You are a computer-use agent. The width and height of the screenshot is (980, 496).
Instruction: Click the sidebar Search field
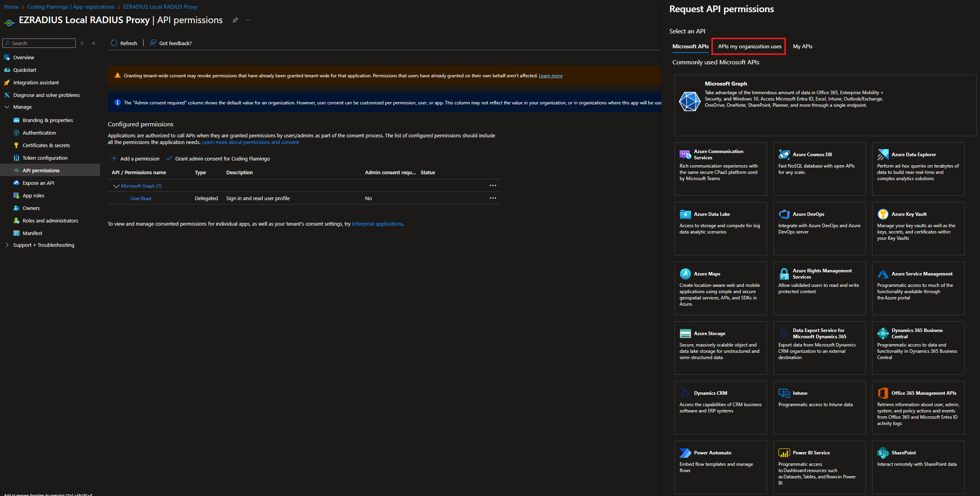[39, 43]
